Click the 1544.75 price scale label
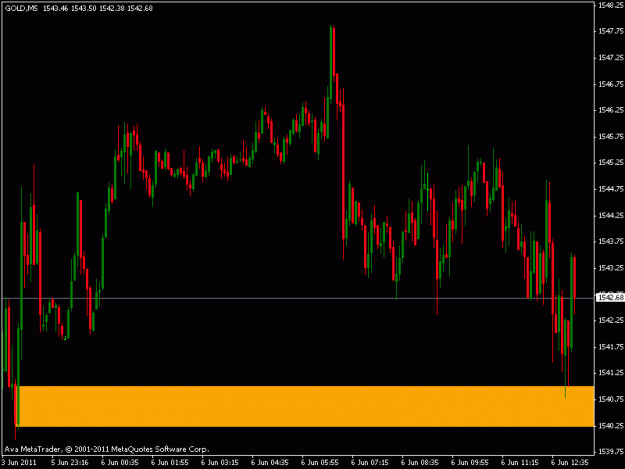625x469 pixels. pyautogui.click(x=611, y=189)
